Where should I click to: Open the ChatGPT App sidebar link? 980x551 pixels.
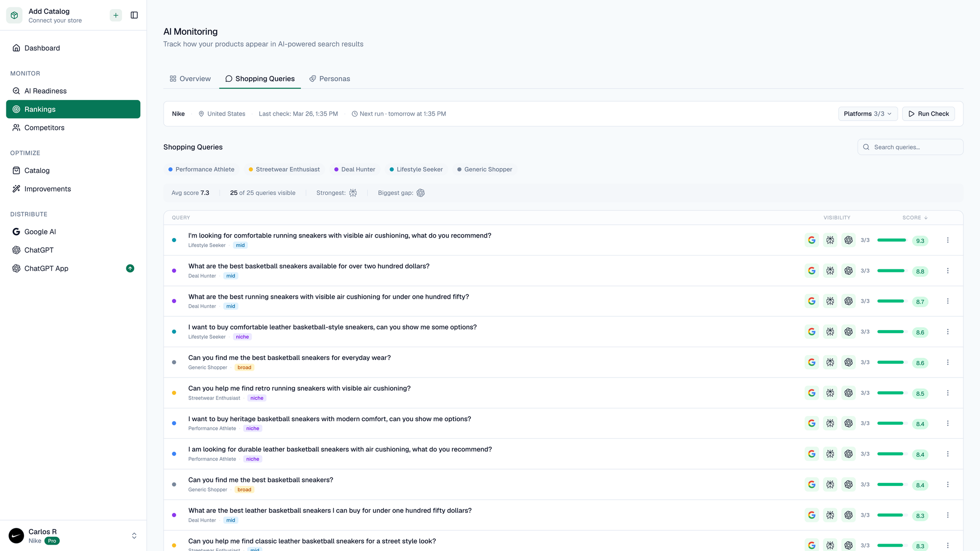73,268
